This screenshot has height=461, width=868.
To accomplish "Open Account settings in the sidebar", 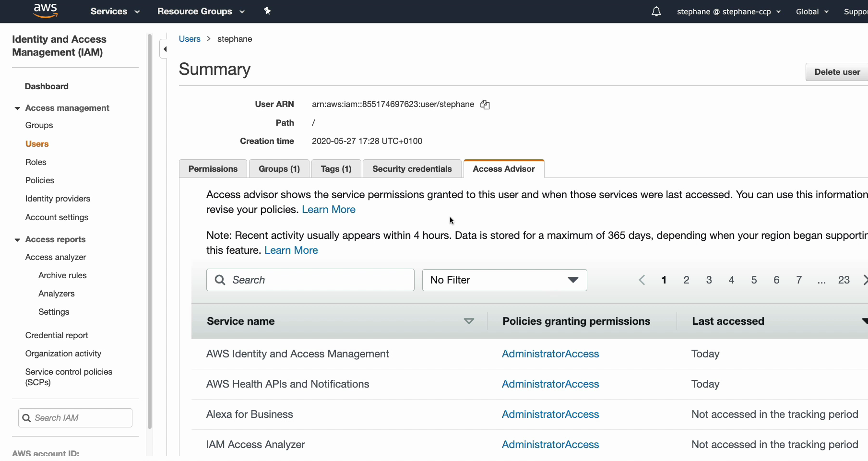I will 57,217.
